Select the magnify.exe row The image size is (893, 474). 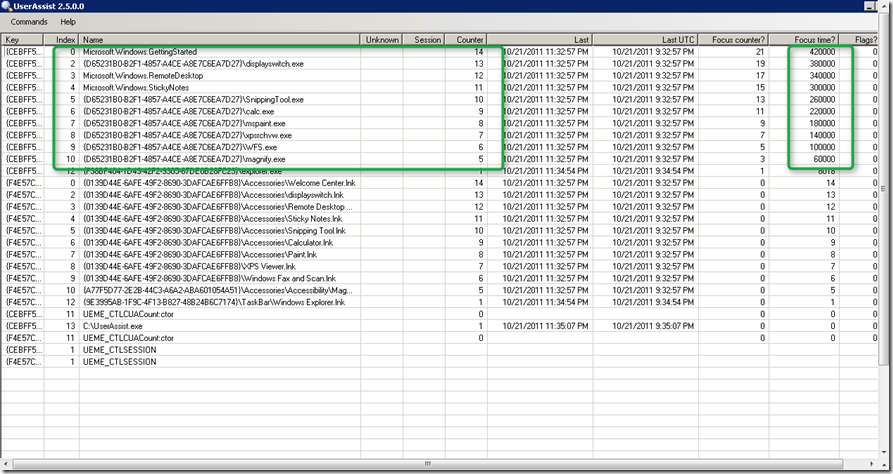pos(439,159)
